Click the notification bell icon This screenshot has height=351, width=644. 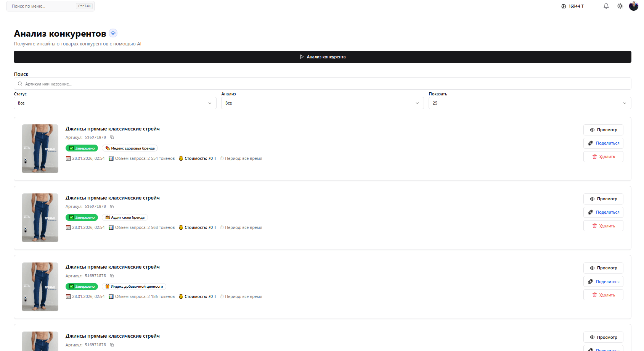tap(606, 6)
